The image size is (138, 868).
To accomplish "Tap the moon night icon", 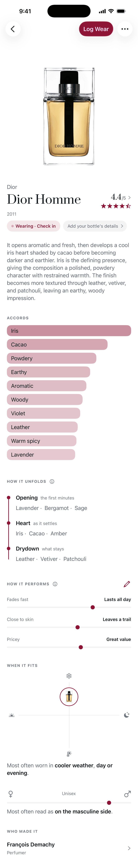I will [126, 715].
